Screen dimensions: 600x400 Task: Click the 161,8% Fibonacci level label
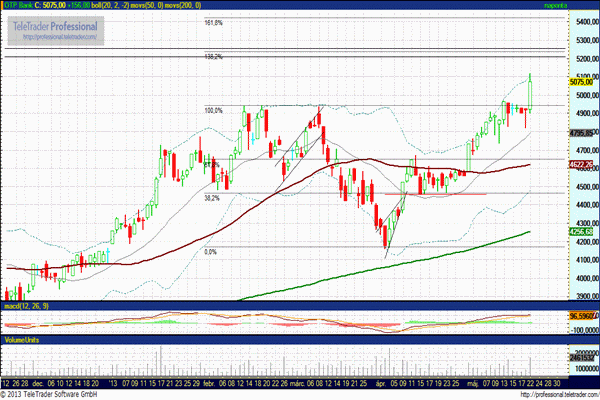(214, 23)
